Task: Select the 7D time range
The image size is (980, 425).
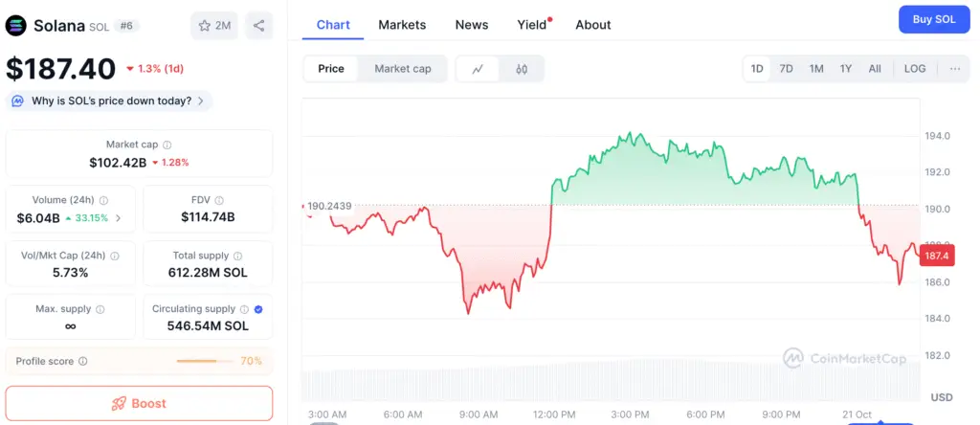Action: tap(786, 69)
